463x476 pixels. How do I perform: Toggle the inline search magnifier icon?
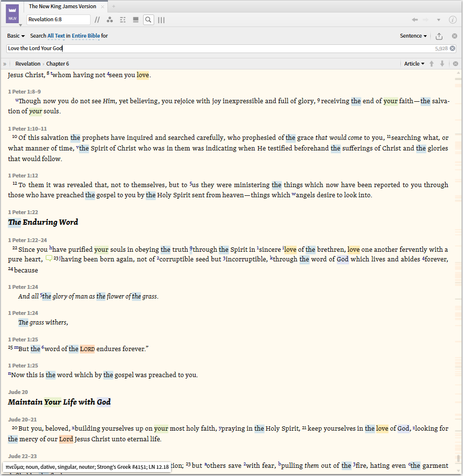(148, 20)
